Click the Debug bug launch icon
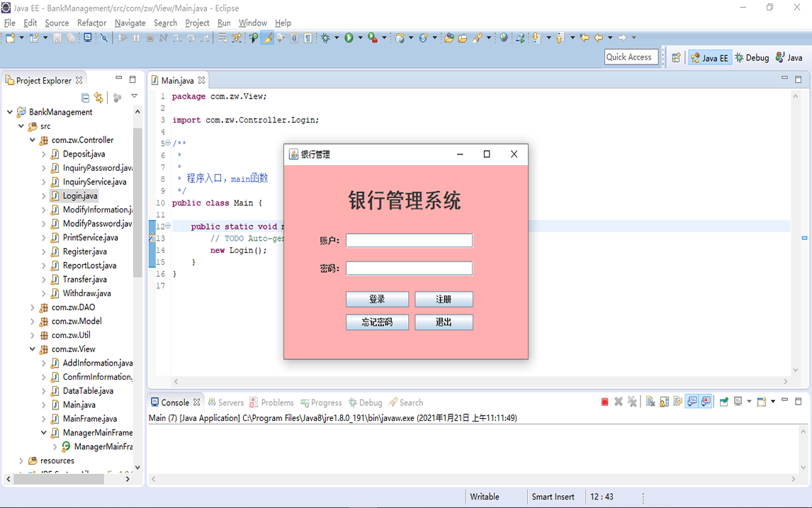This screenshot has width=812, height=508. (x=325, y=38)
